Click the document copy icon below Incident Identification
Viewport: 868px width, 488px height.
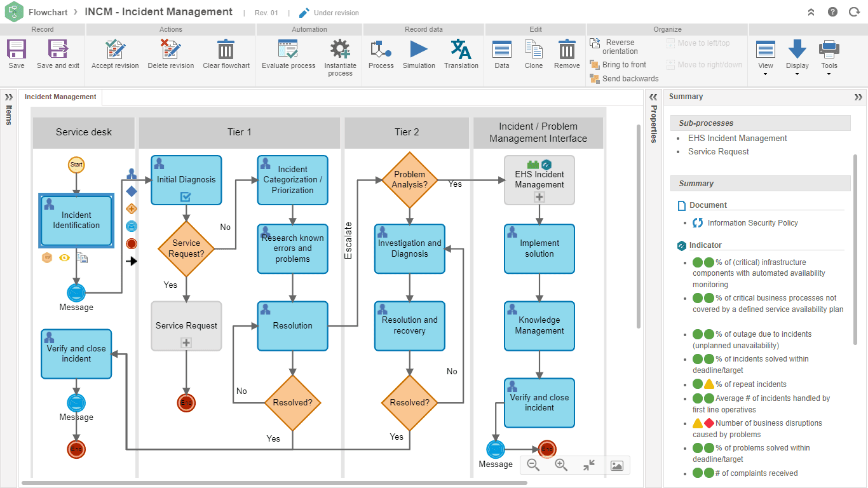pyautogui.click(x=82, y=257)
